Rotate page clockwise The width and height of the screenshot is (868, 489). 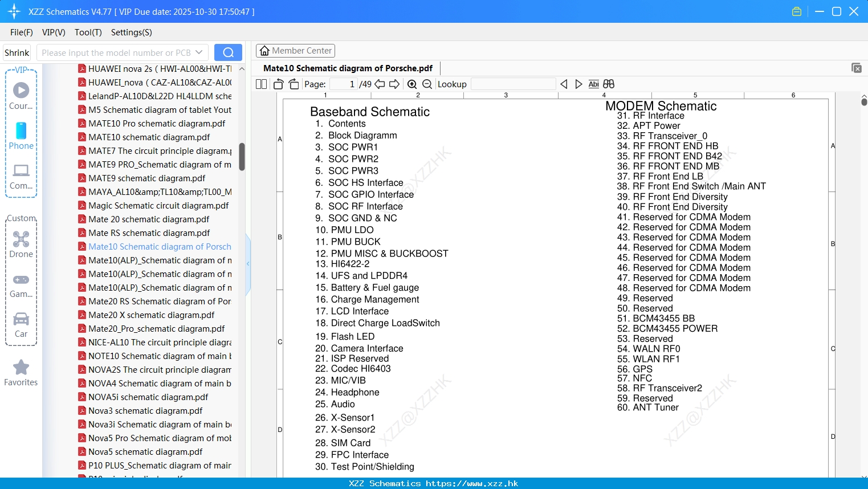coord(294,84)
